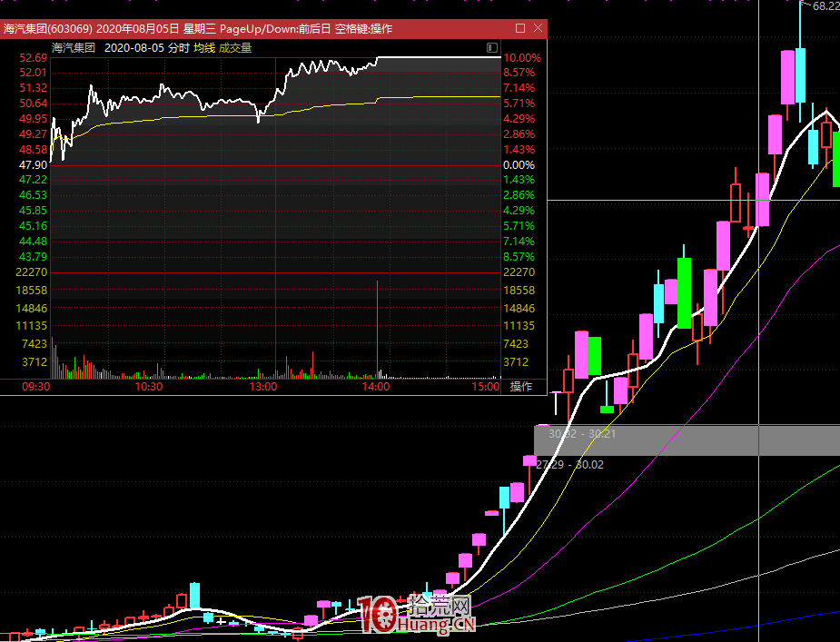Click the 27.29 - 30.02 range label
This screenshot has height=642, width=840.
[570, 465]
